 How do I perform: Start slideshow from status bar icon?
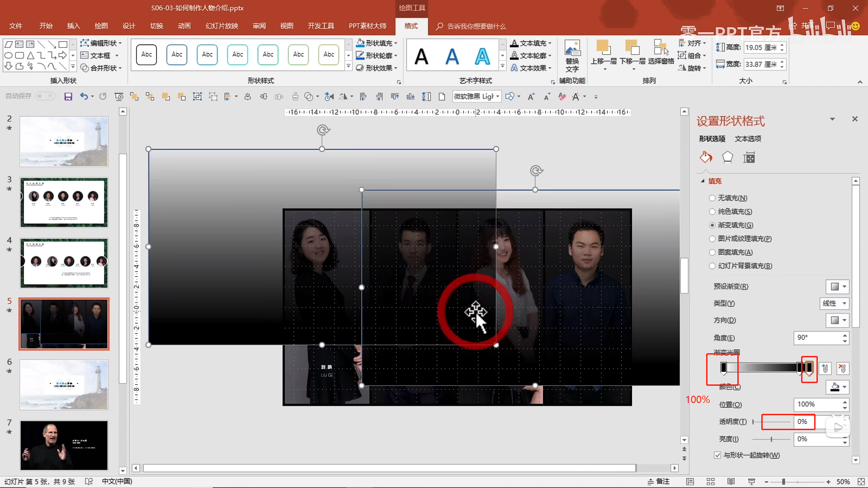(751, 482)
